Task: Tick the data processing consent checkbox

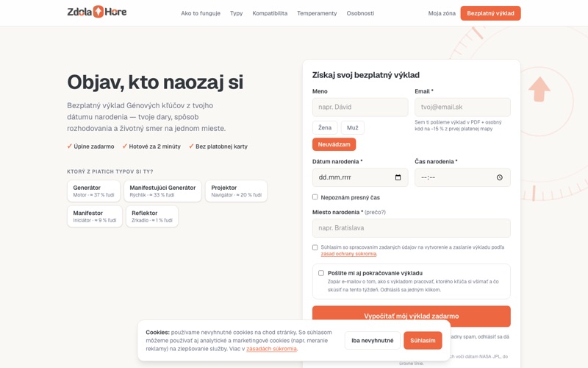Action: coord(315,247)
